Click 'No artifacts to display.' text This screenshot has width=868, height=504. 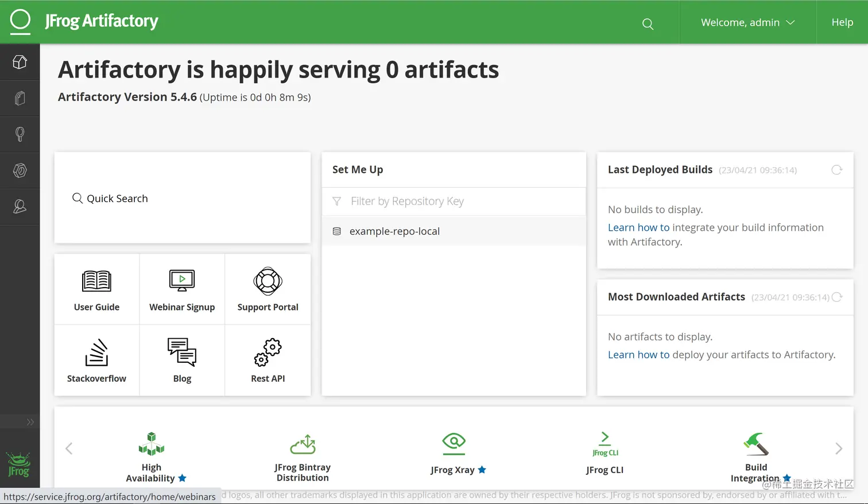pos(660,337)
